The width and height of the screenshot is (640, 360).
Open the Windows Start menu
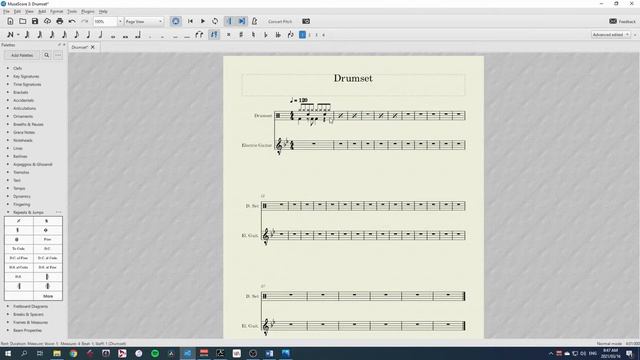pyautogui.click(x=8, y=353)
